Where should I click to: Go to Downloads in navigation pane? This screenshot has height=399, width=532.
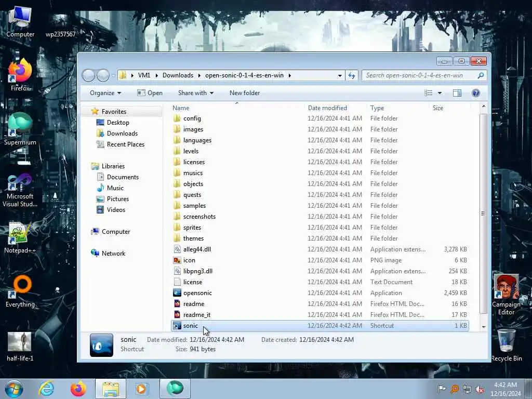[x=122, y=134]
